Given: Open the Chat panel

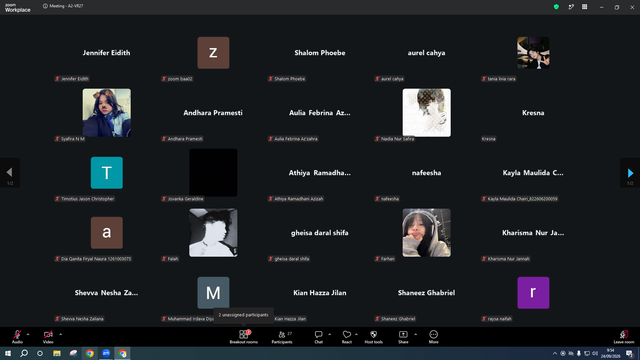Looking at the screenshot, I should (318, 337).
